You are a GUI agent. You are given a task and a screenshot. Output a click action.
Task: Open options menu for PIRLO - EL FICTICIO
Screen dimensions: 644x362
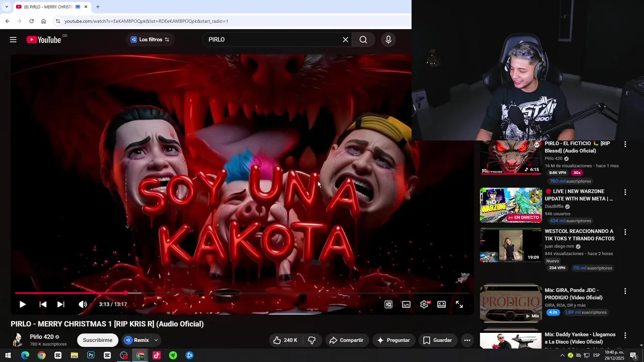tap(625, 144)
